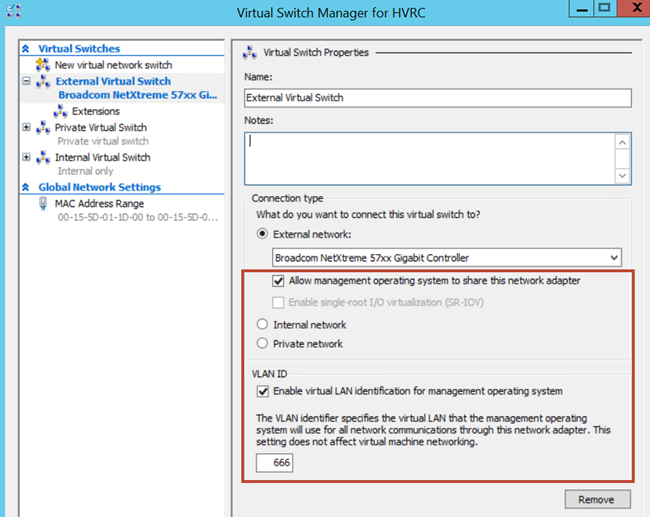This screenshot has width=650, height=517.
Task: Select the Private network radio button
Action: (x=262, y=343)
